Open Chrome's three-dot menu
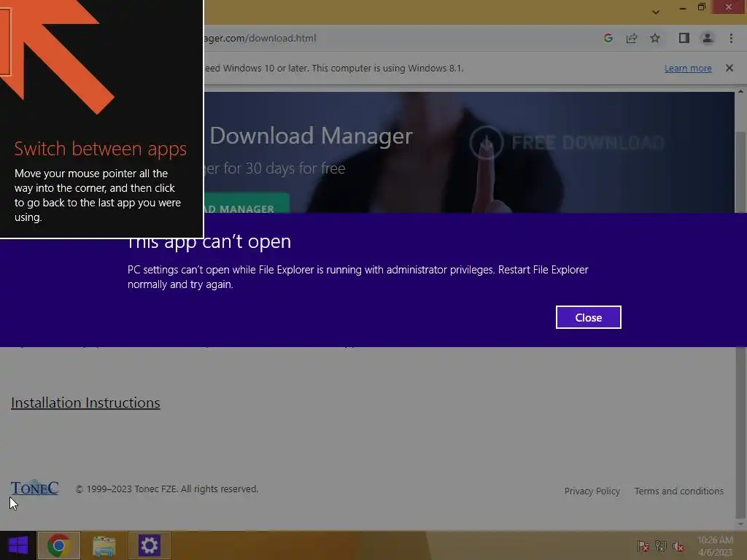747x560 pixels. [x=731, y=38]
